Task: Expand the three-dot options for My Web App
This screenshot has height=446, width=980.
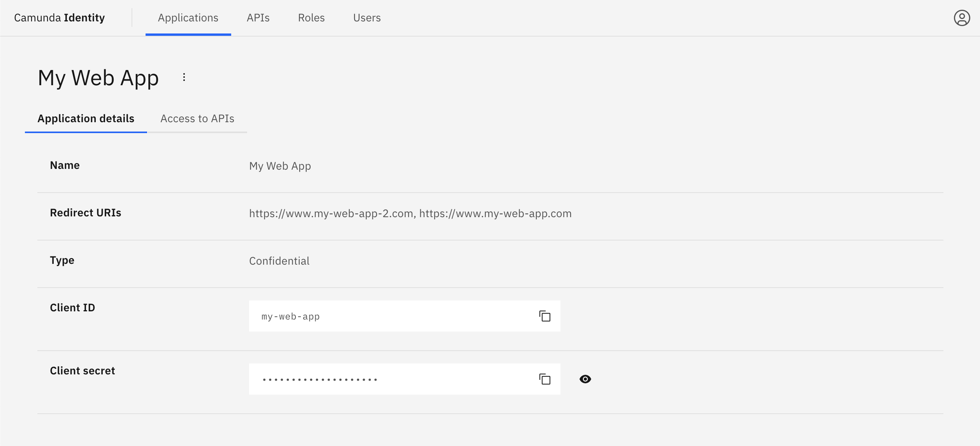Action: tap(184, 77)
